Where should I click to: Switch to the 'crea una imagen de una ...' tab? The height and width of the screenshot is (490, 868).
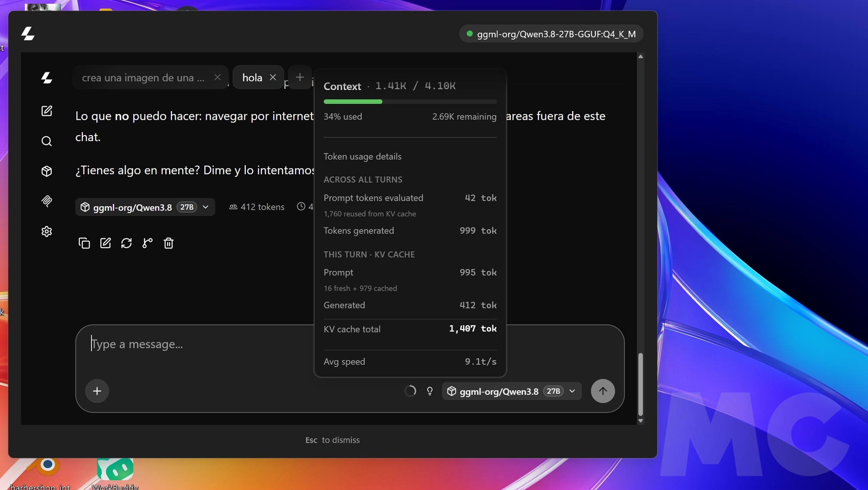point(143,78)
